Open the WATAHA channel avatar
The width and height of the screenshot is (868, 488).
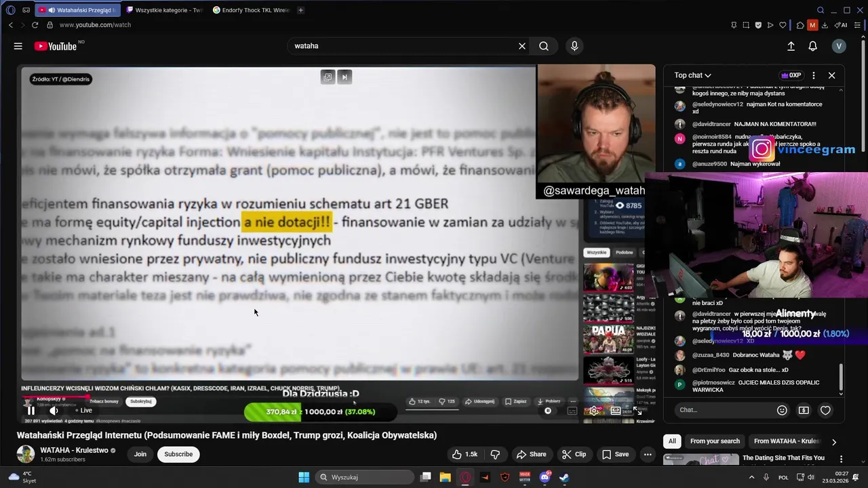click(x=26, y=454)
